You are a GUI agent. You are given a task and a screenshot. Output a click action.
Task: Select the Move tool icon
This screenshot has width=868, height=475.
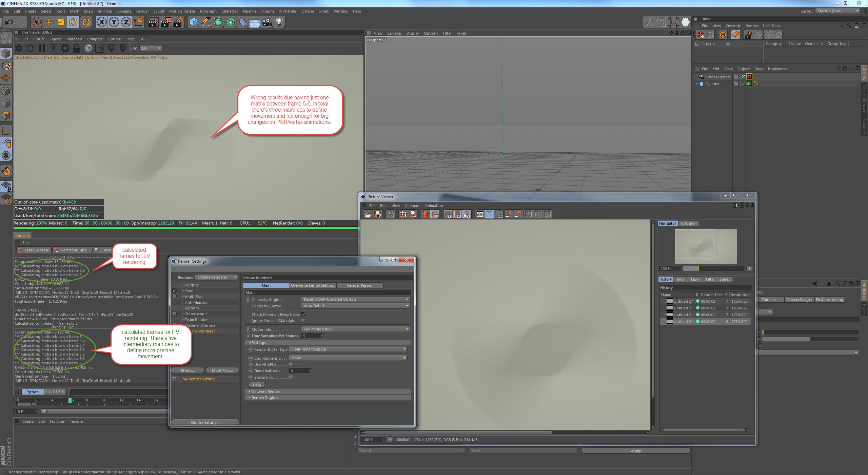click(49, 22)
